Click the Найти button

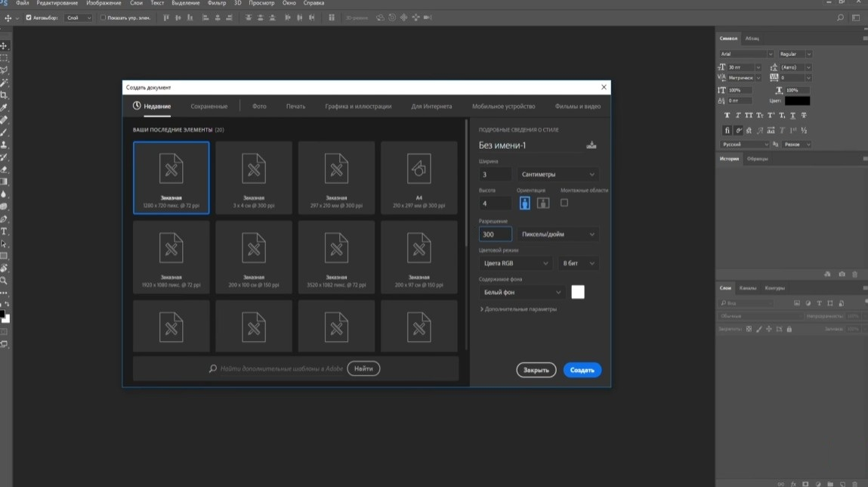pyautogui.click(x=363, y=368)
